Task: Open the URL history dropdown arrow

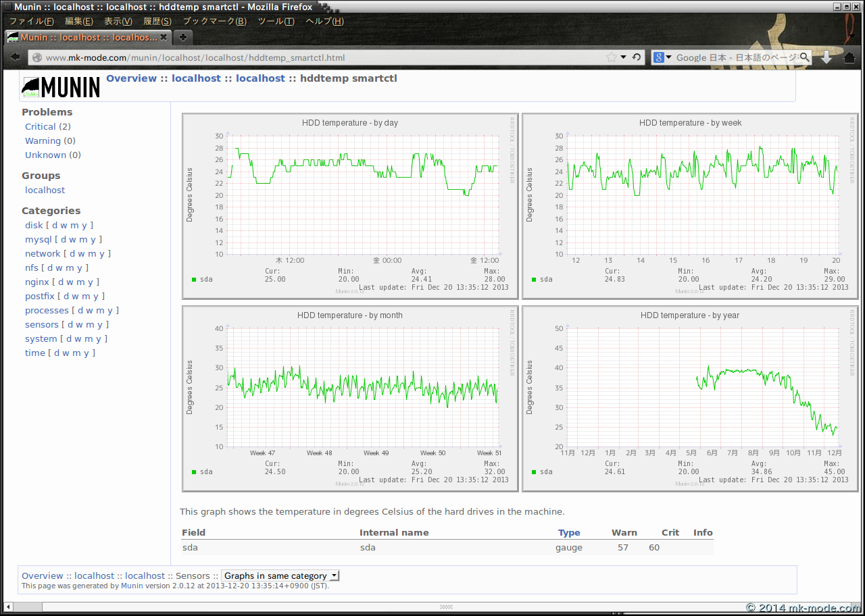Action: coord(624,57)
